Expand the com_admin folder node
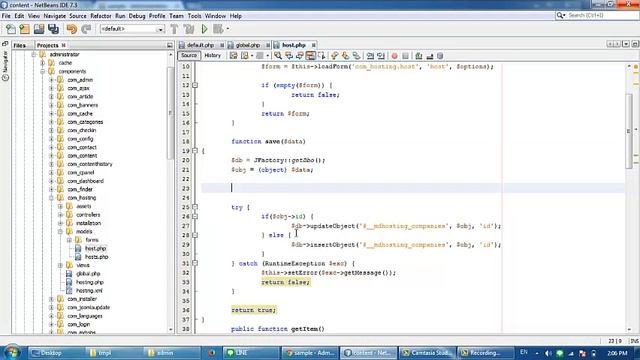 click(52, 80)
